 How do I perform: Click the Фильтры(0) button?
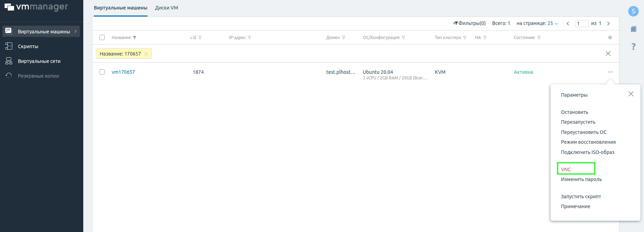point(469,23)
